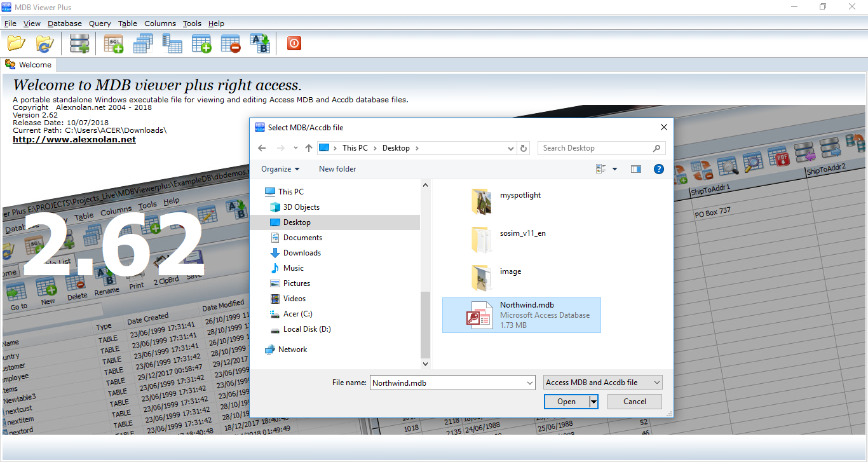Close the Select MDB/Accdb file dialog
The width and height of the screenshot is (868, 462).
click(663, 127)
